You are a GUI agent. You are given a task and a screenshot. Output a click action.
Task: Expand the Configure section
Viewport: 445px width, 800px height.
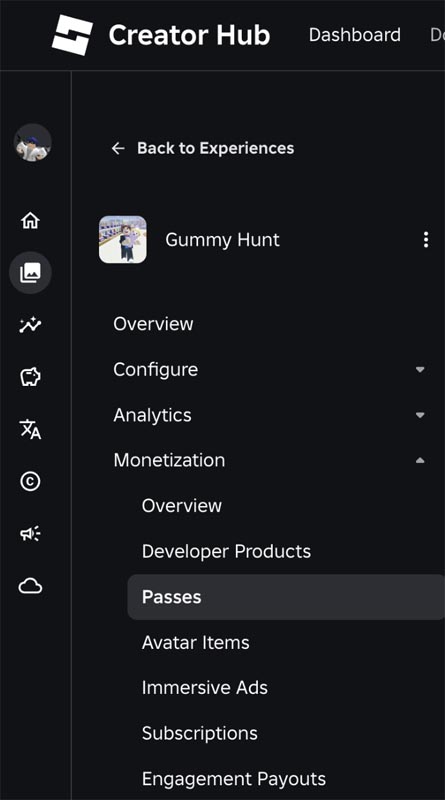[269, 369]
